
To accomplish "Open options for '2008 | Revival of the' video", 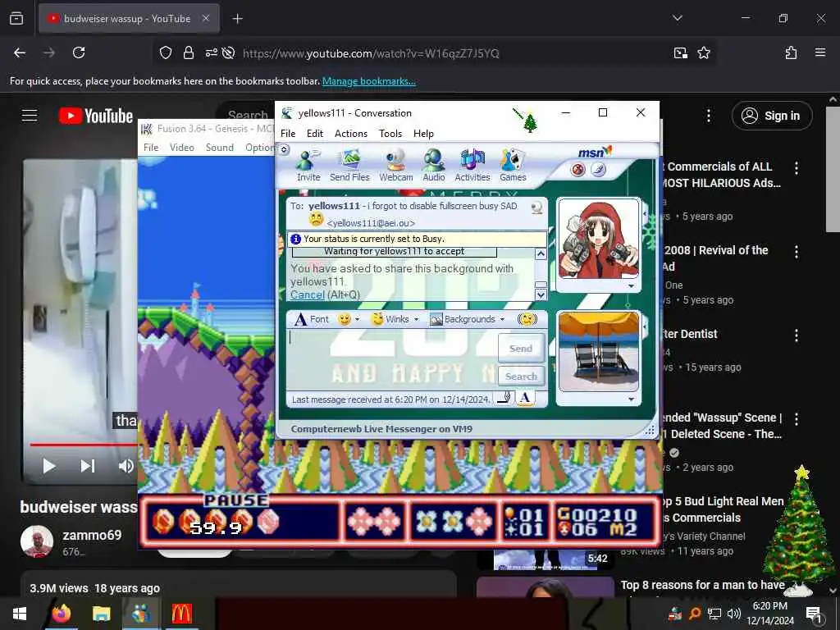I will click(796, 252).
